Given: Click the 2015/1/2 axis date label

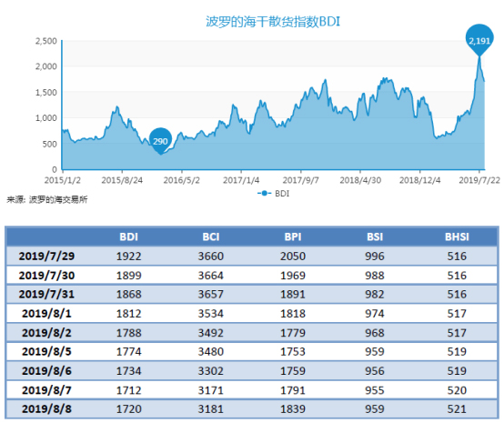Looking at the screenshot, I should 63,180.
